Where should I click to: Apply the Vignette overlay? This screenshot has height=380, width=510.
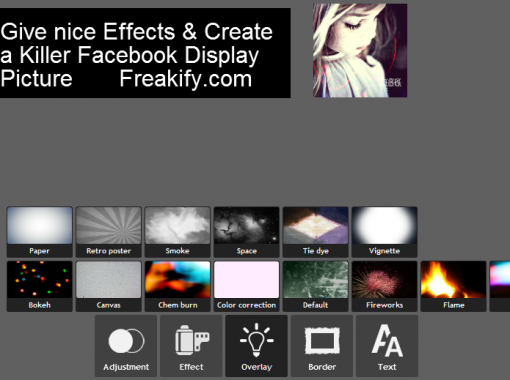tap(385, 232)
